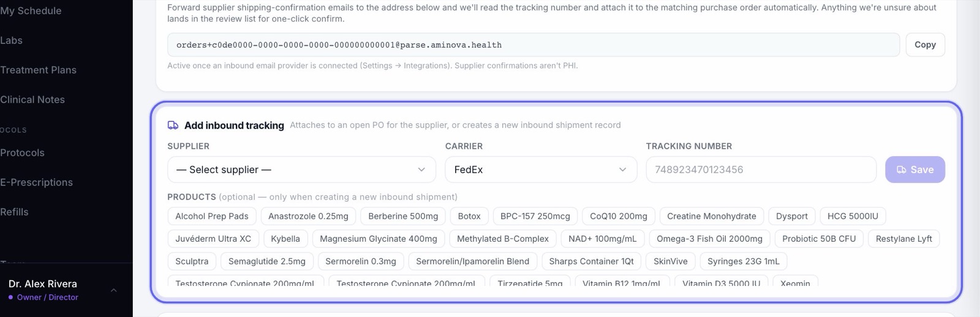Open Refills in the sidebar
The height and width of the screenshot is (317, 980).
point(15,212)
